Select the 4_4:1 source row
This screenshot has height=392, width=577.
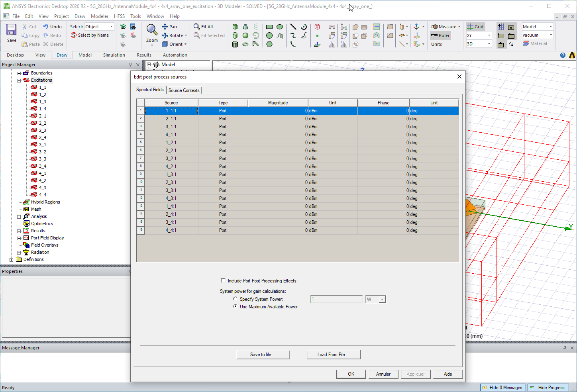(297, 230)
